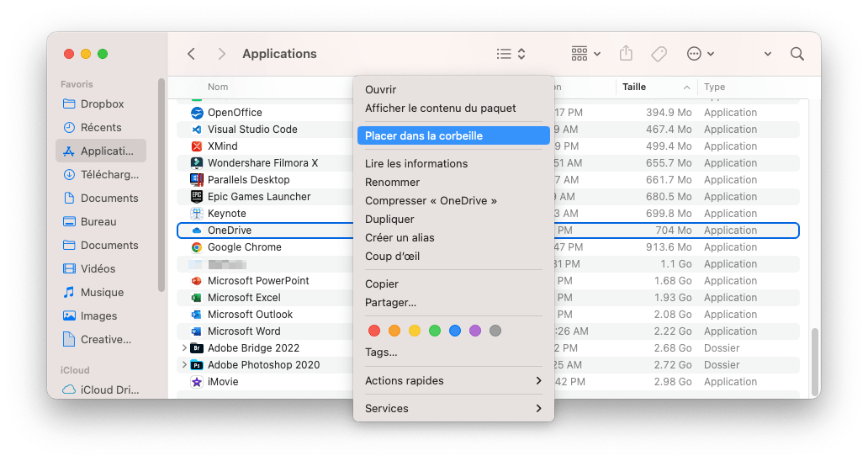868x461 pixels.
Task: Choose Partager… in the context menu
Action: [x=453, y=303]
